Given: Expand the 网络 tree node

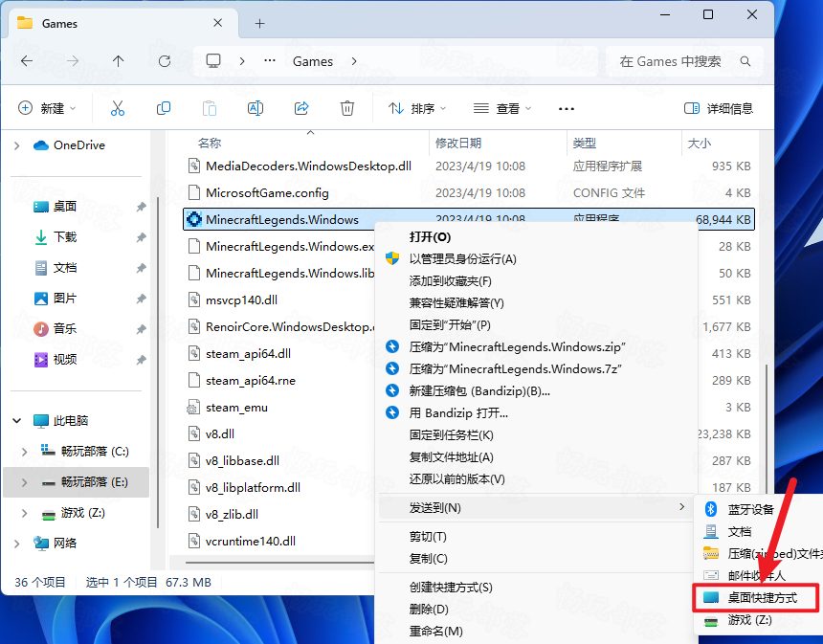Looking at the screenshot, I should 17,544.
